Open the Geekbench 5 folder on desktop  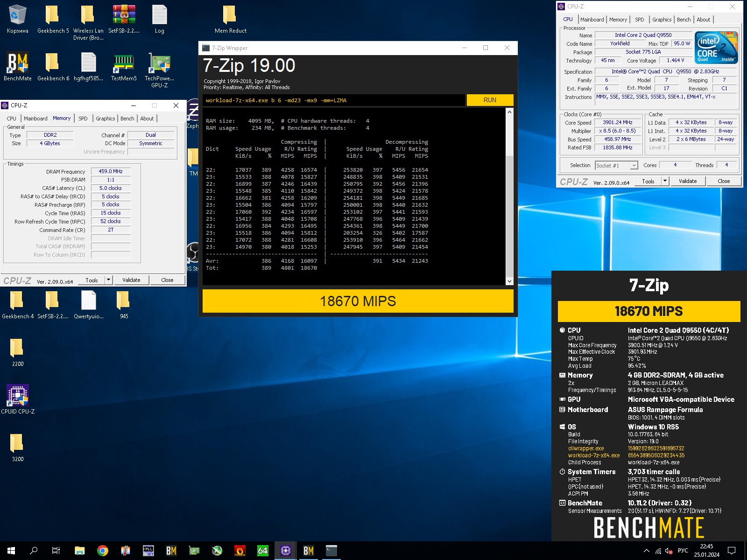[53, 20]
